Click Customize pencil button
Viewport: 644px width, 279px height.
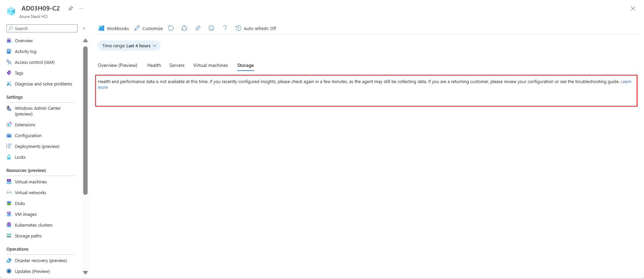click(148, 28)
